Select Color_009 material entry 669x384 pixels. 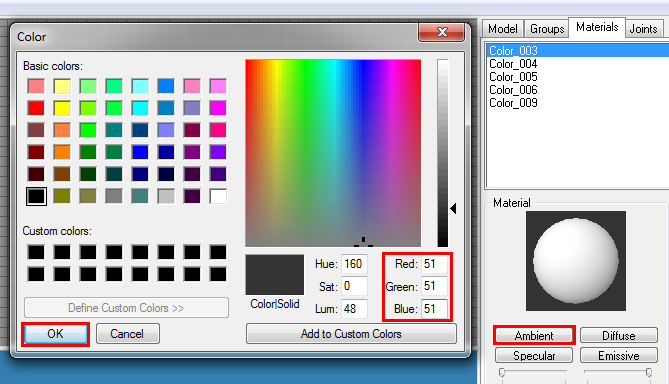tap(513, 103)
